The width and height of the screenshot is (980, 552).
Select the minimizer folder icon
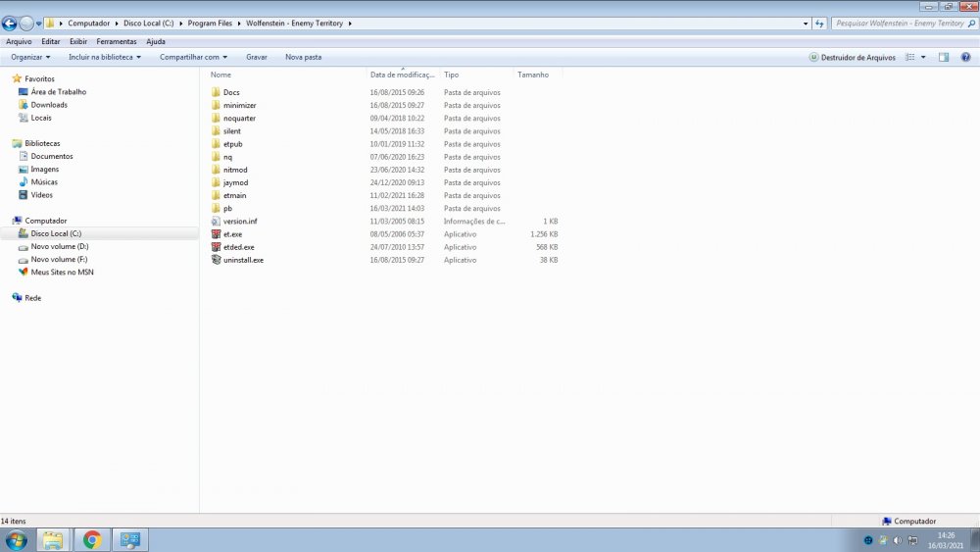[x=216, y=105]
